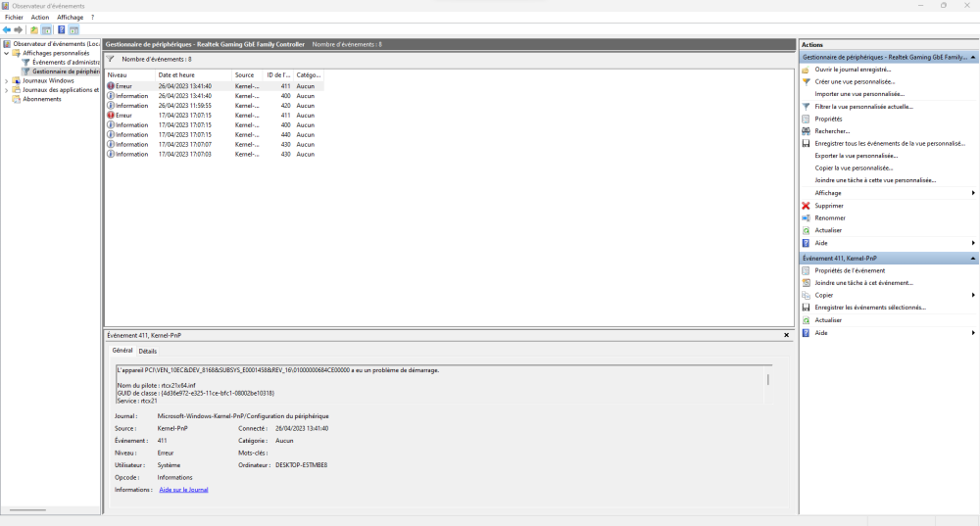Click 'Importer une vue personnalisée...' action

pos(859,94)
